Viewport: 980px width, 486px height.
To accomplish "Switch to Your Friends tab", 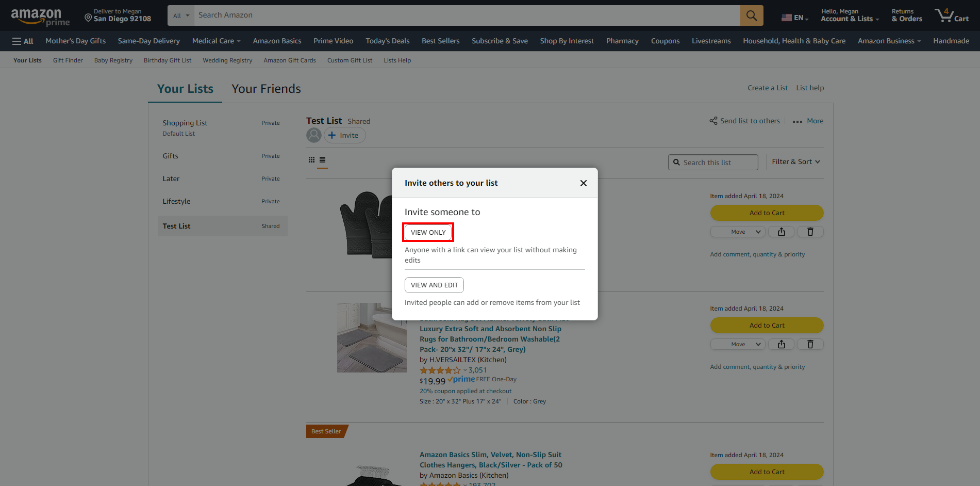I will point(266,89).
